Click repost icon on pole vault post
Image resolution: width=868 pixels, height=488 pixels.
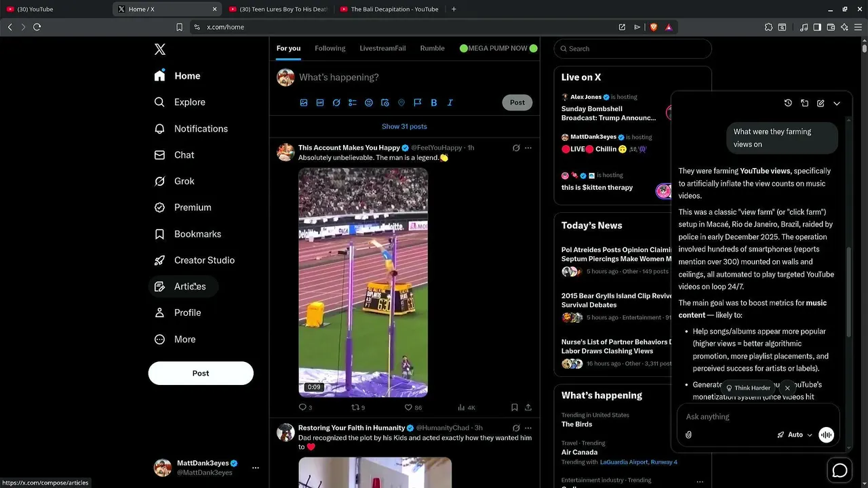click(x=355, y=407)
